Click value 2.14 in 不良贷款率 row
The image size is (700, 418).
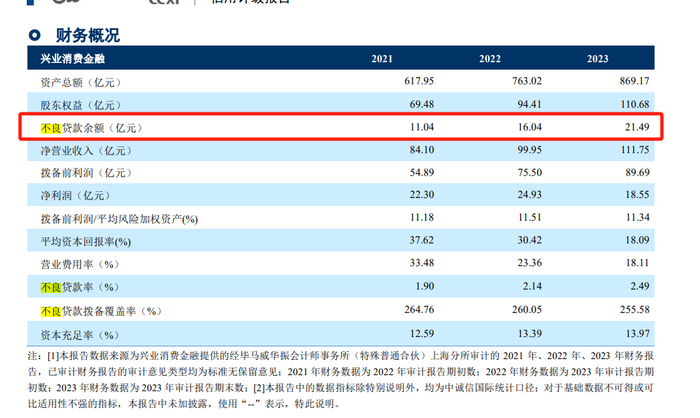click(532, 286)
